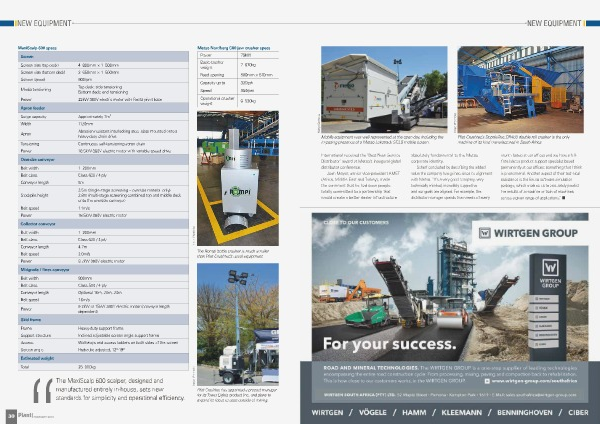This screenshot has height=424, width=600.
Task: Click the page number 30 box
Action: click(x=11, y=416)
